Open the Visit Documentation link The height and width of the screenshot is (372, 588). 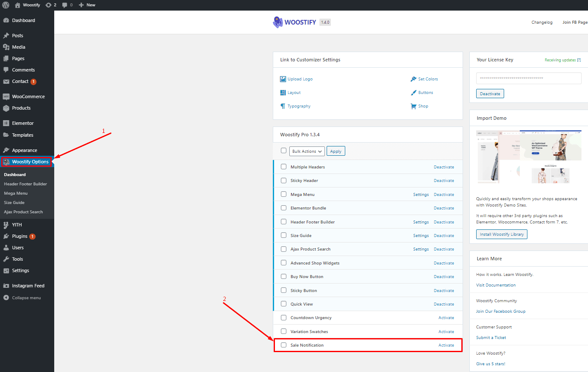pos(496,285)
